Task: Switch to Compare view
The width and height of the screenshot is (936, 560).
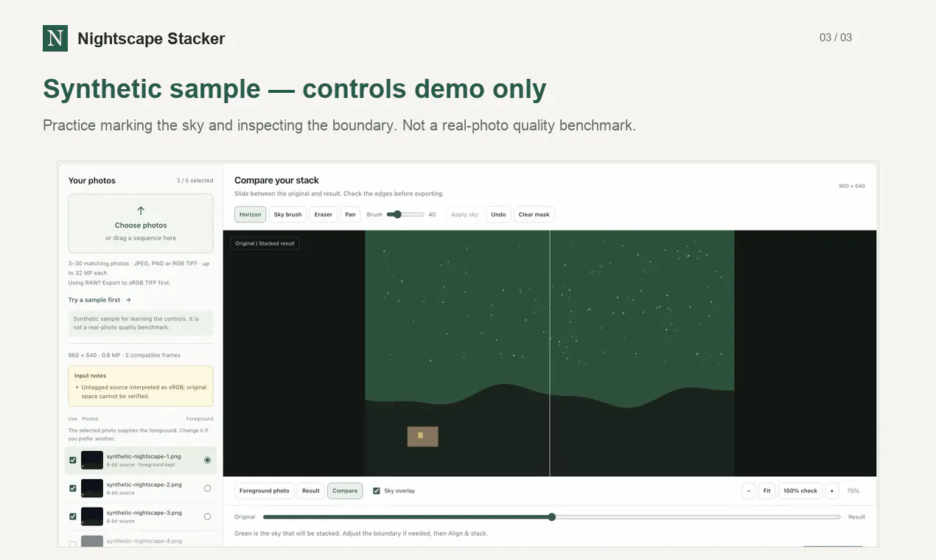Action: (x=345, y=491)
